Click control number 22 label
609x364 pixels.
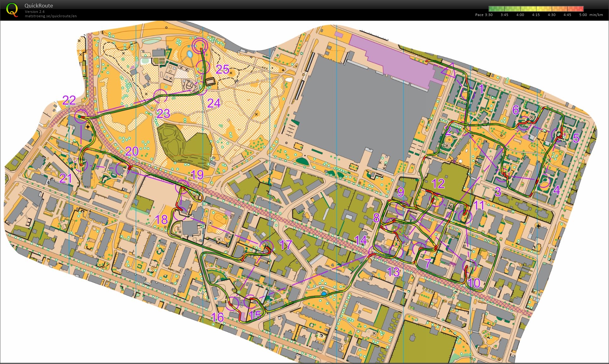[69, 101]
